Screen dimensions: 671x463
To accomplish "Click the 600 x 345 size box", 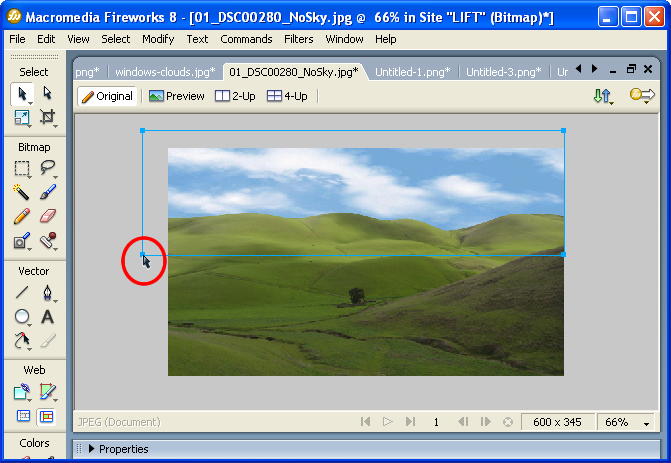I will click(x=558, y=422).
